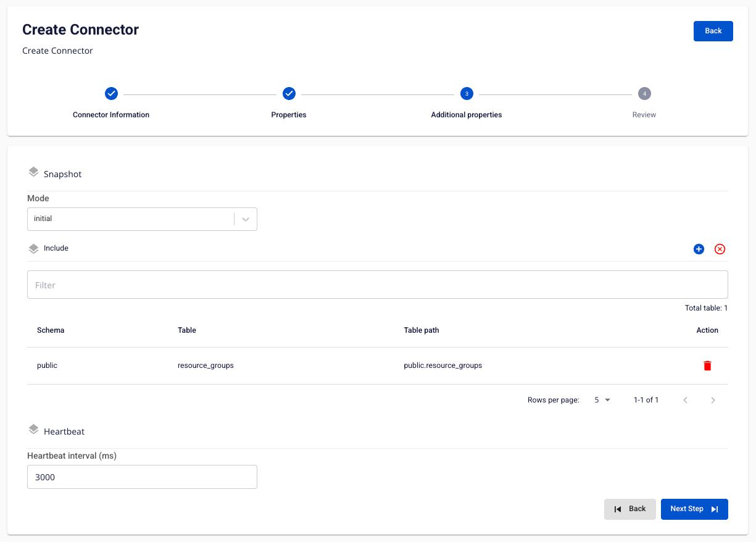Click the 'resource_groups' table cell
756x542 pixels.
click(x=206, y=365)
